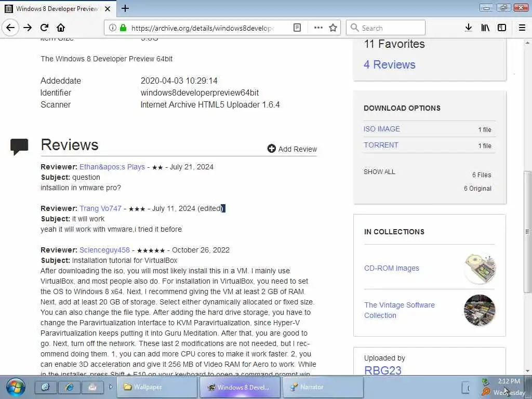View secure connection padlock details
Image resolution: width=532 pixels, height=399 pixels.
pyautogui.click(x=123, y=28)
